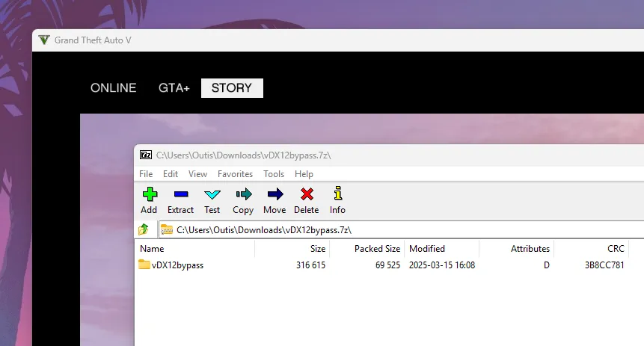644x346 pixels.
Task: Click the modified date 2025-03-15 16:08
Action: click(442, 265)
